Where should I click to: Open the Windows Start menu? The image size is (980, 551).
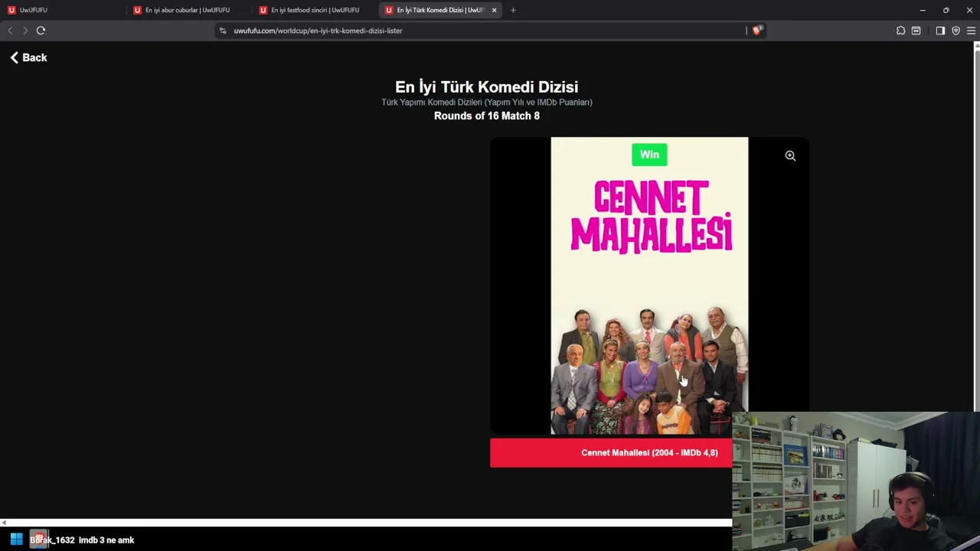point(16,540)
